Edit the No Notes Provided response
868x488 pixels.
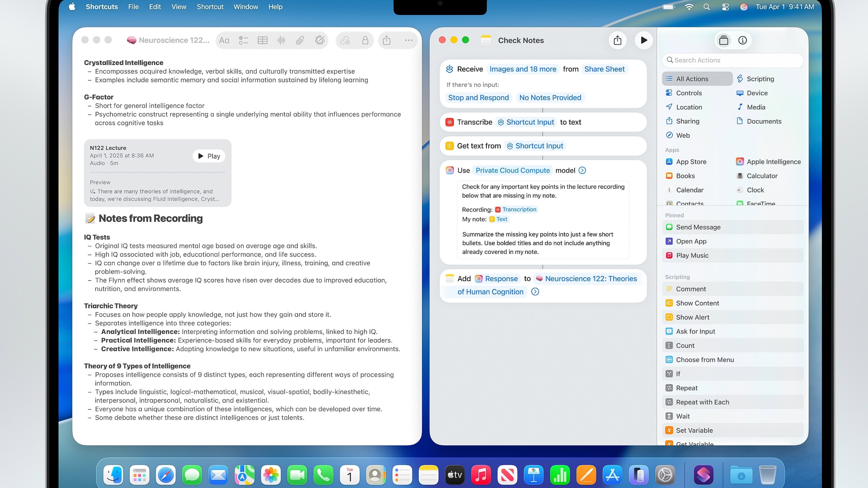[x=550, y=98]
